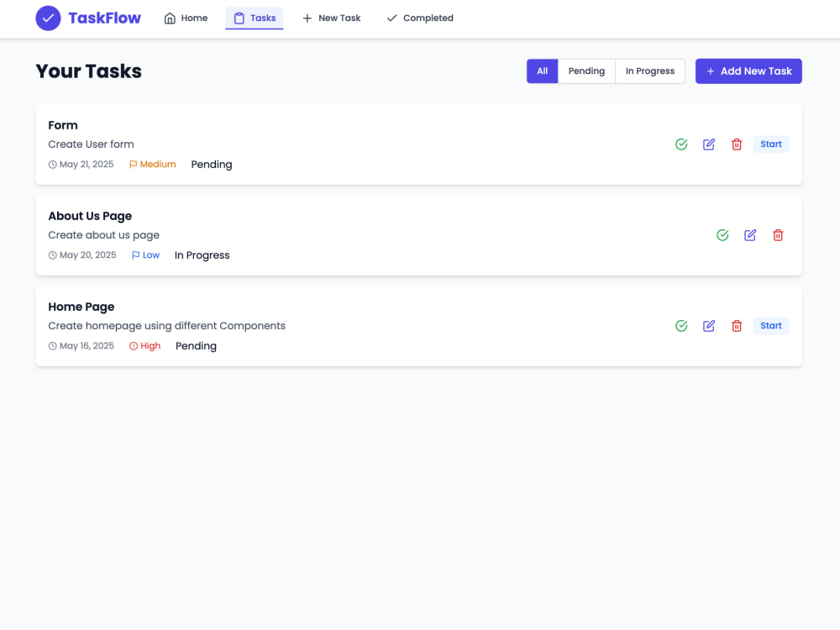Click the Home Page task title
Viewport: 840px width, 630px height.
pos(81,307)
